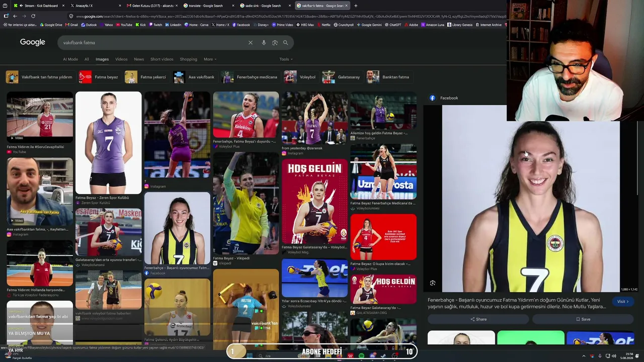
Task: Start voice search with the microphone icon
Action: tap(264, 43)
